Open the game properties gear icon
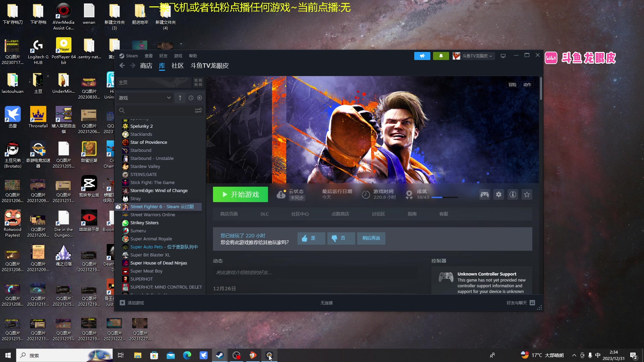644x362 pixels. 498,194
